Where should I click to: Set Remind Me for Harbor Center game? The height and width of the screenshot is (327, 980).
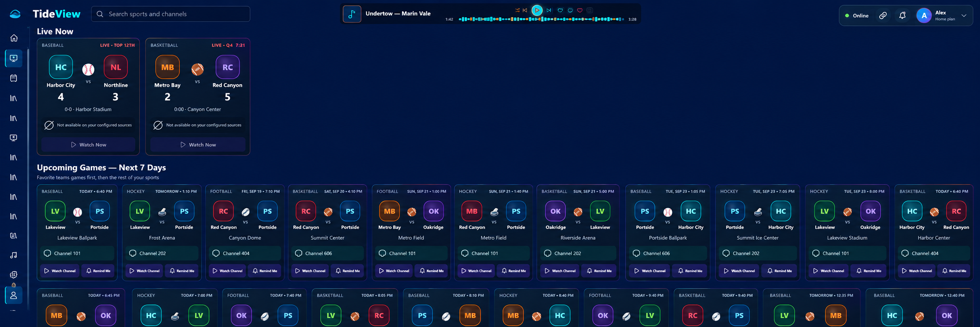click(x=954, y=271)
